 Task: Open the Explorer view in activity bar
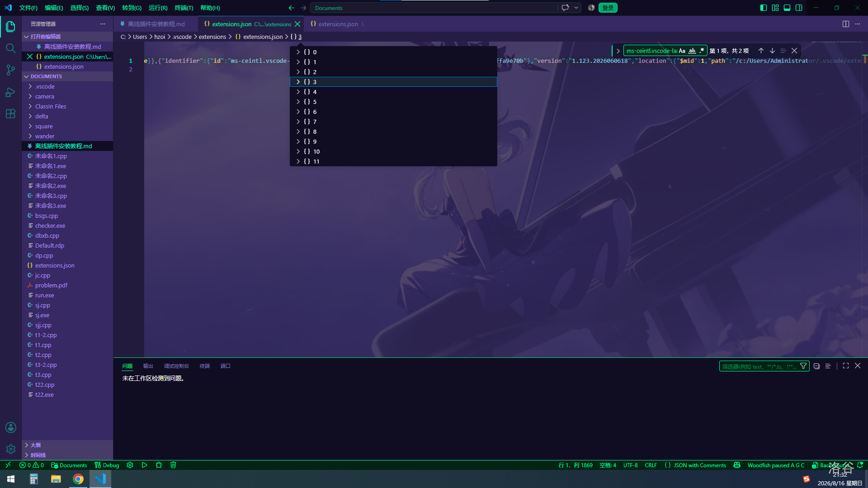pos(11,27)
